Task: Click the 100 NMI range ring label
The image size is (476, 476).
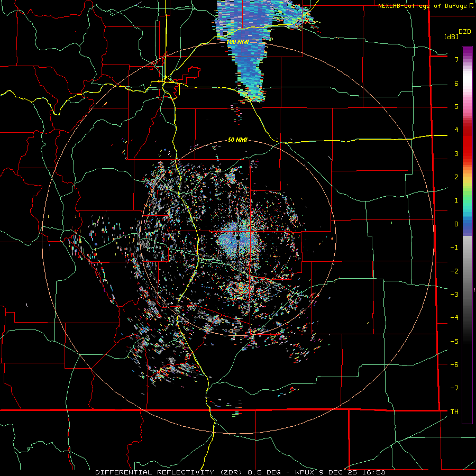Action: tap(237, 42)
